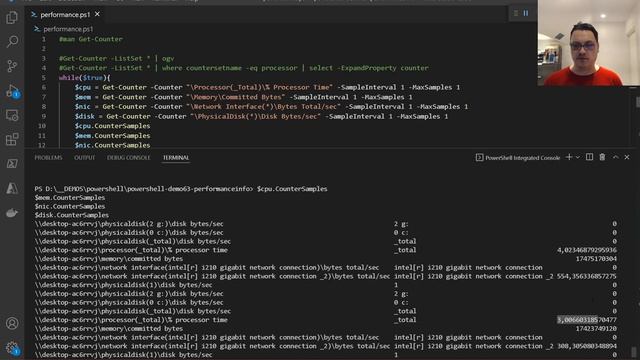This screenshot has width=640, height=360.
Task: Kill the terminal with trash icon
Action: click(x=602, y=157)
